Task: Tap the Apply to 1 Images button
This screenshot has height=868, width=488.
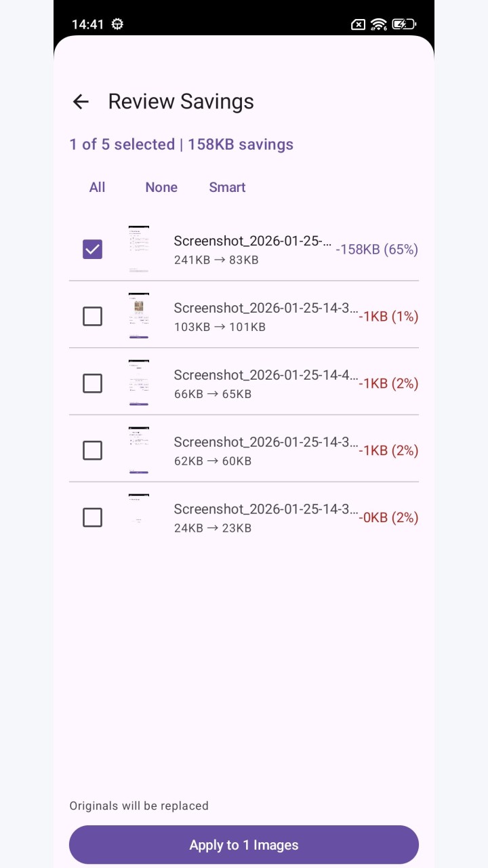Action: coord(244,845)
